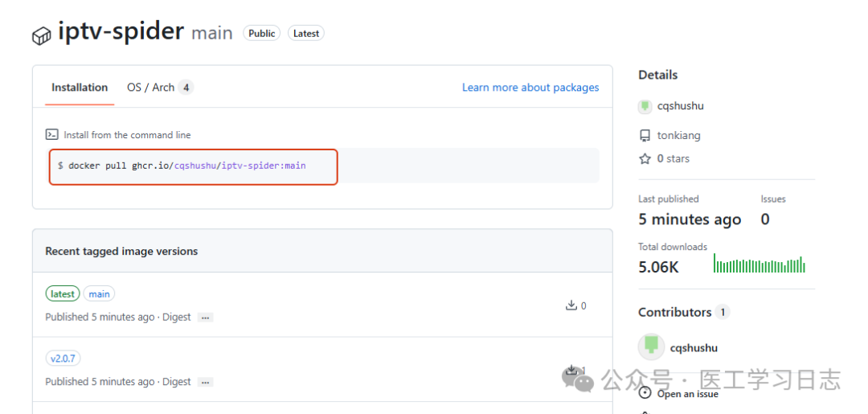Image resolution: width=868 pixels, height=414 pixels.
Task: Click the 0 stars text
Action: [x=674, y=159]
